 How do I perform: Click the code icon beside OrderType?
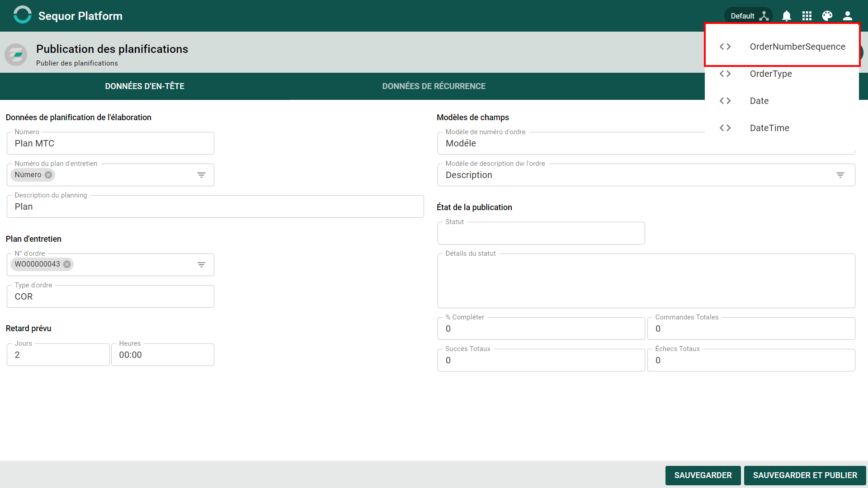[725, 74]
